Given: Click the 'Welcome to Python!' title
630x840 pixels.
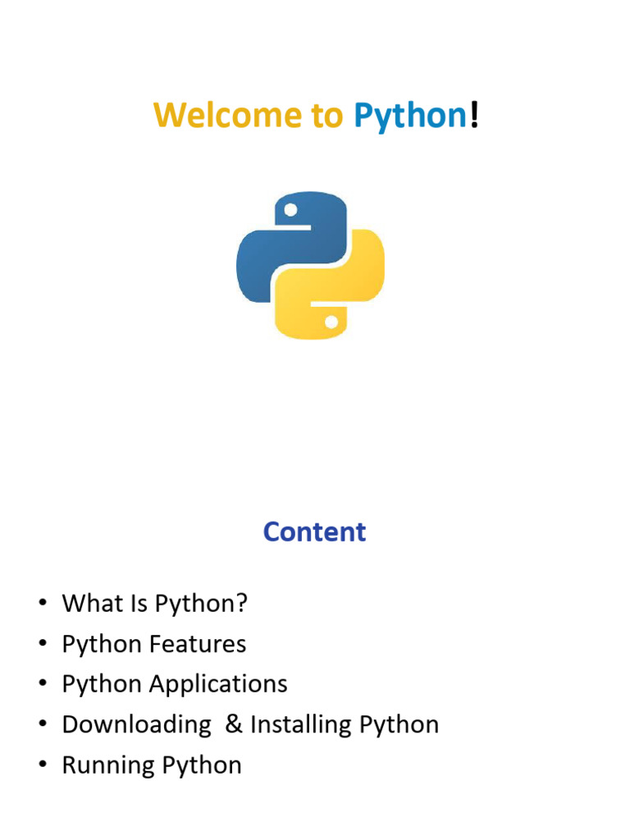Looking at the screenshot, I should click(x=316, y=115).
